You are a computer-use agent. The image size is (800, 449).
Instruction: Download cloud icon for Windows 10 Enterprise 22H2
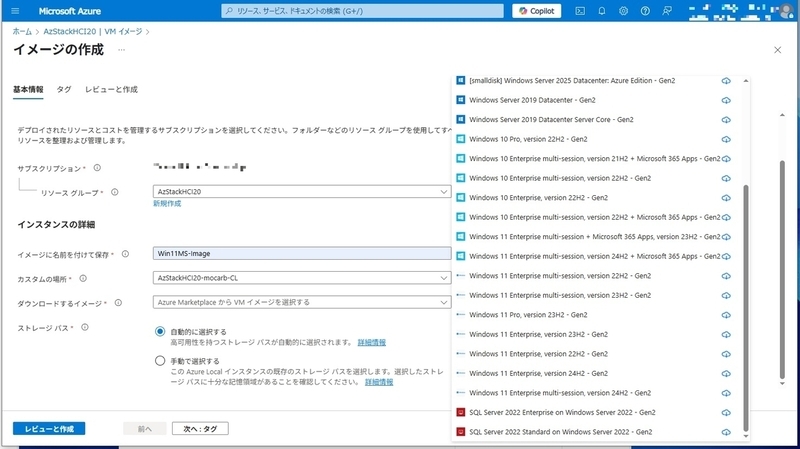(726, 198)
